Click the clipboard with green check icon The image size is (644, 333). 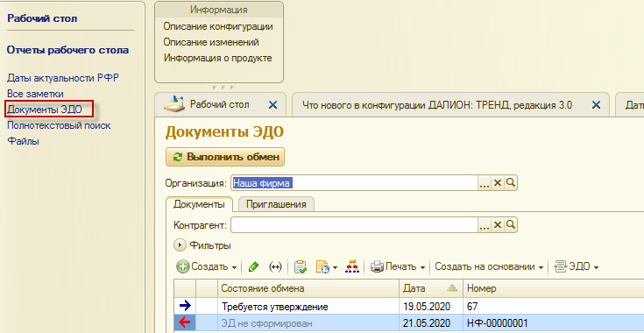(x=301, y=267)
